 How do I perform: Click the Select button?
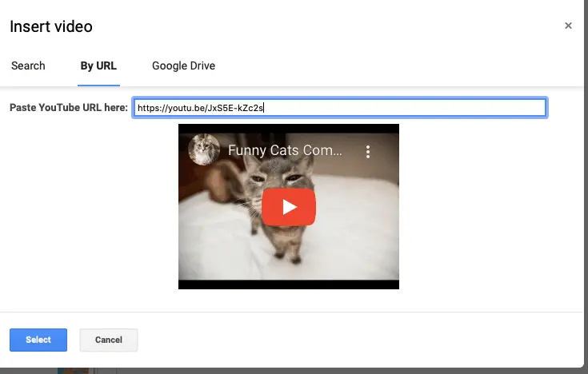[x=38, y=340]
